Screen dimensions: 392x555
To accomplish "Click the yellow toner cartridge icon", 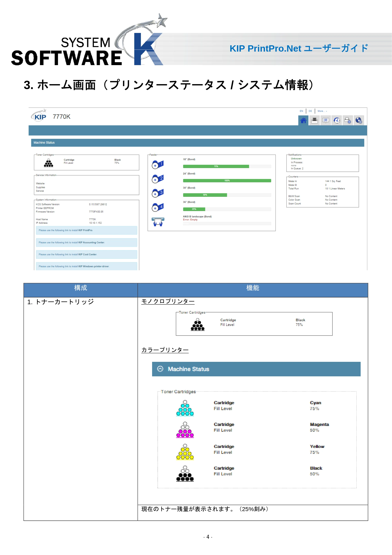I will point(185,451).
